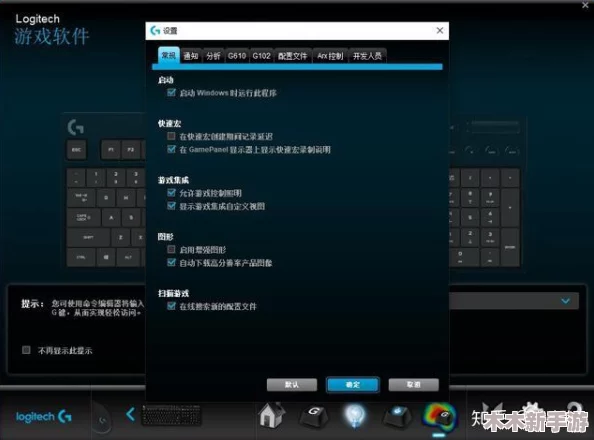Switch to the 常规 tab
Screen dimensions: 594x440
pos(169,56)
